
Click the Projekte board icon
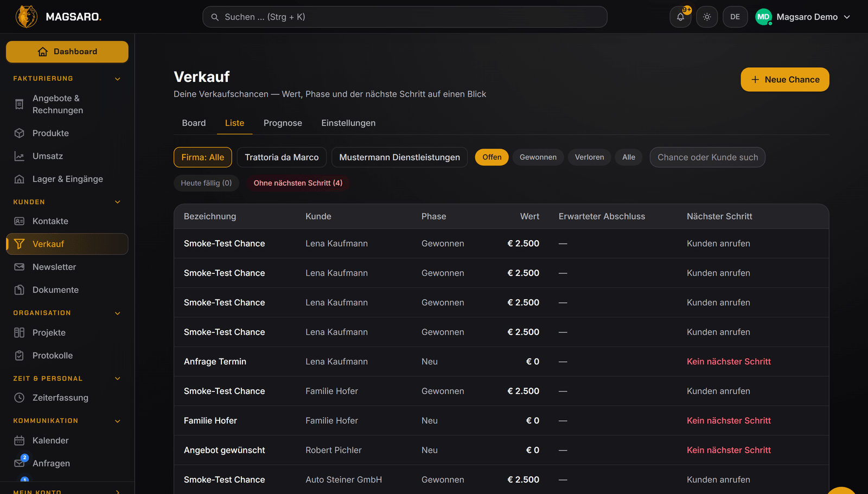[x=20, y=332]
